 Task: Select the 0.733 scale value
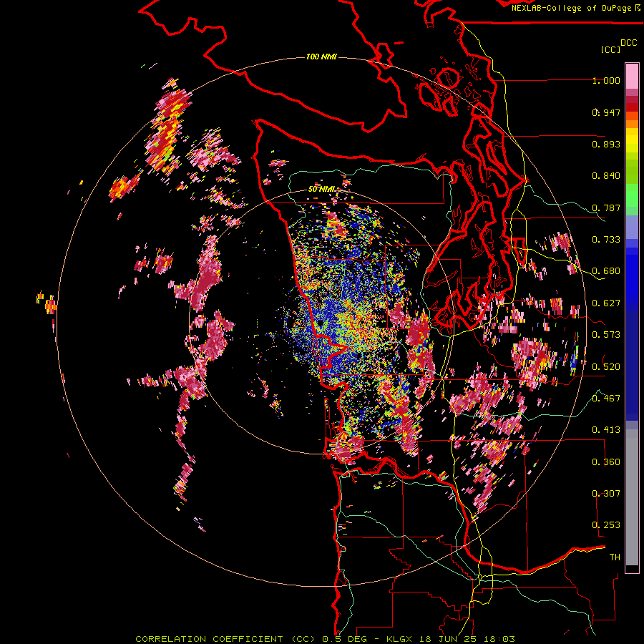point(606,240)
